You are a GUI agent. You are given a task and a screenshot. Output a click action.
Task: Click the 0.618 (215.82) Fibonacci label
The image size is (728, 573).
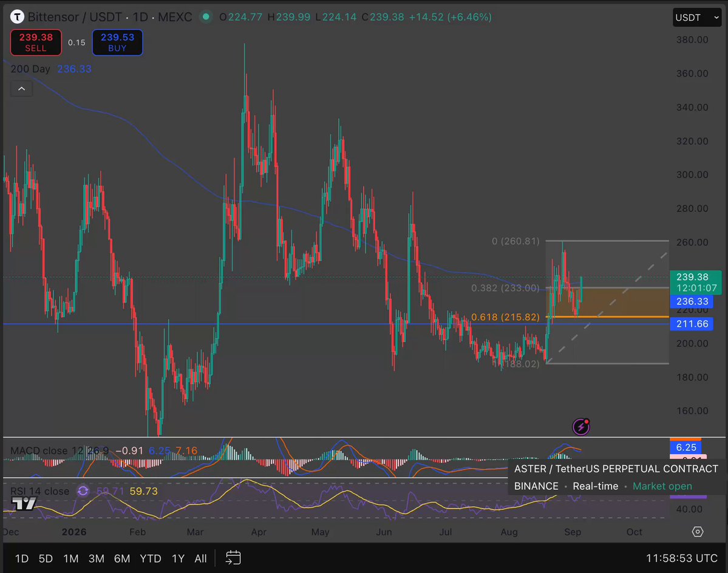(x=505, y=317)
